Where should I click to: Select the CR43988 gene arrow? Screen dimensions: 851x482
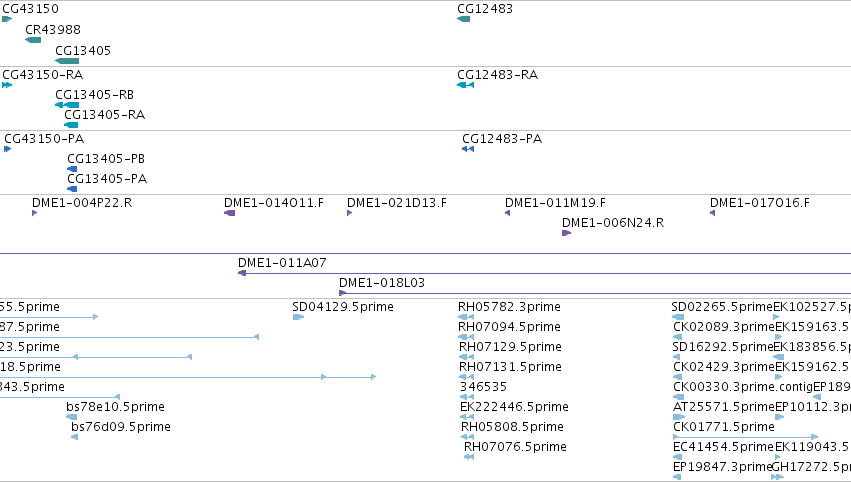point(33,40)
